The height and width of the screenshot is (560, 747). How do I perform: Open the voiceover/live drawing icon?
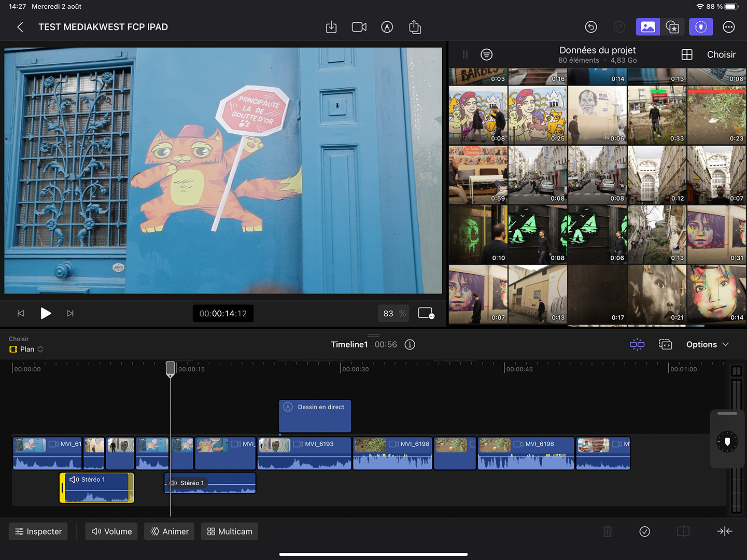[387, 27]
